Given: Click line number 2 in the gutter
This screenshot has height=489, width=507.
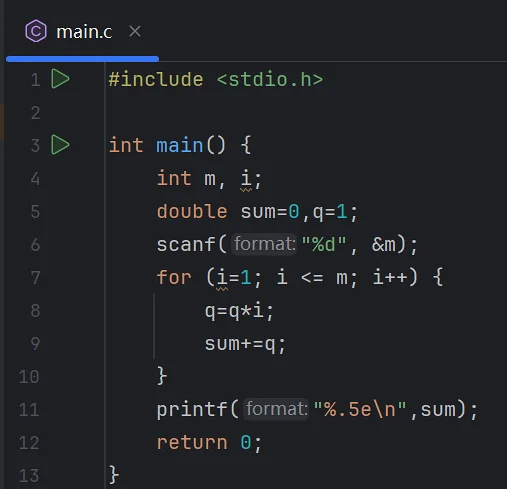Looking at the screenshot, I should point(35,113).
